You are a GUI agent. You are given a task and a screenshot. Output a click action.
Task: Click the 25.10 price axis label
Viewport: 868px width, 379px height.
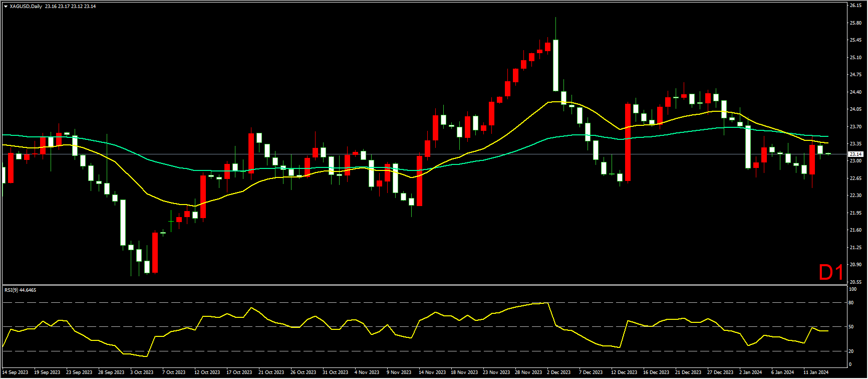pos(855,58)
